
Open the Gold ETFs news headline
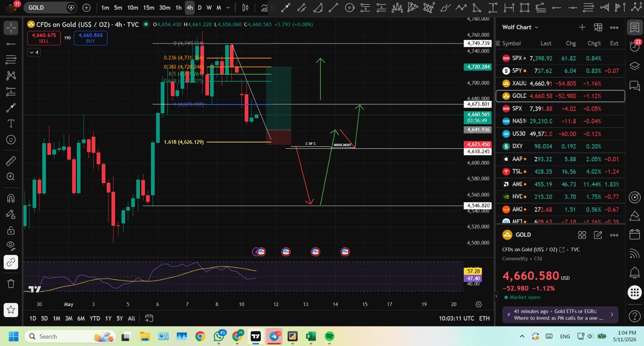click(x=560, y=314)
